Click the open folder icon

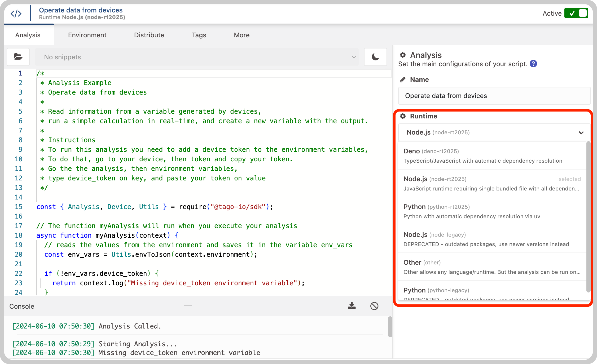click(18, 57)
